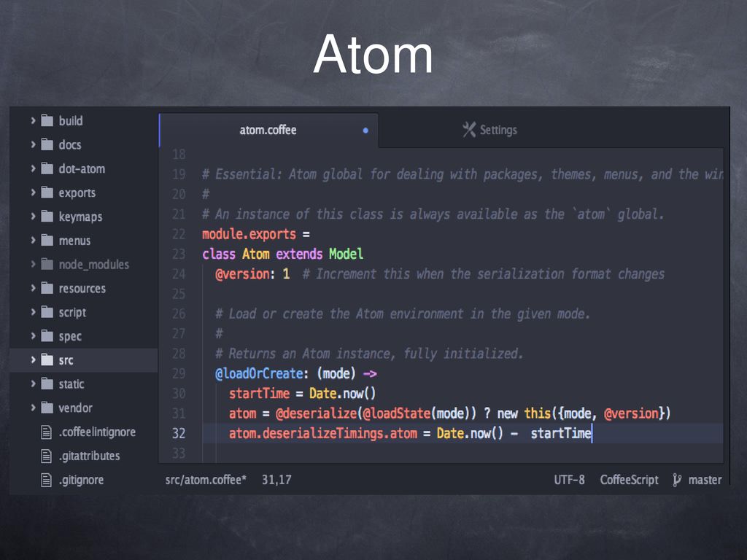Click the @deserialize call on line 31

[x=316, y=413]
